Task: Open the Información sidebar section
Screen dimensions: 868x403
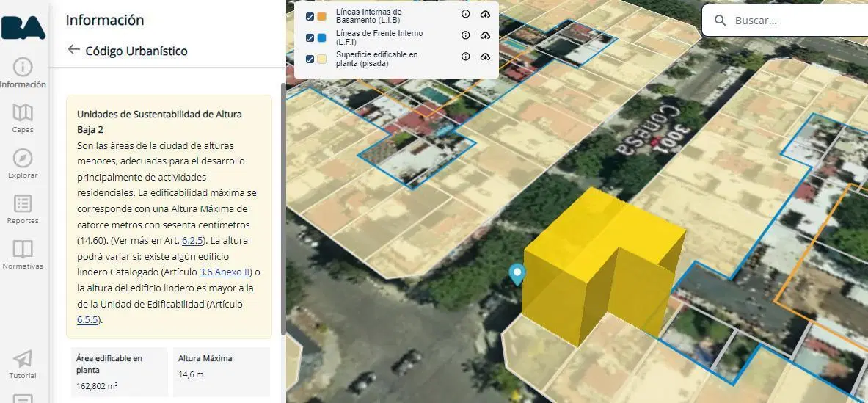Action: [23, 73]
